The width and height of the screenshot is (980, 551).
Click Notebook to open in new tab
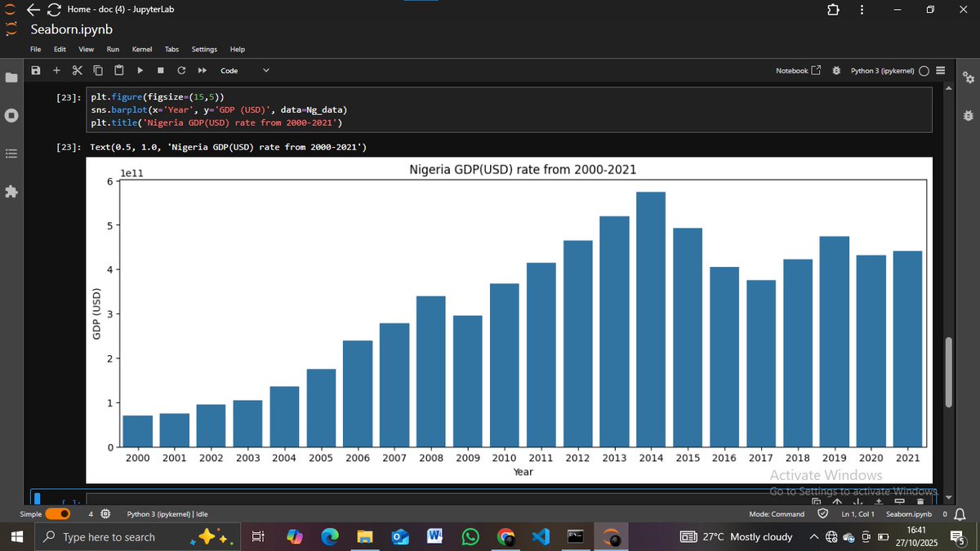pyautogui.click(x=793, y=70)
